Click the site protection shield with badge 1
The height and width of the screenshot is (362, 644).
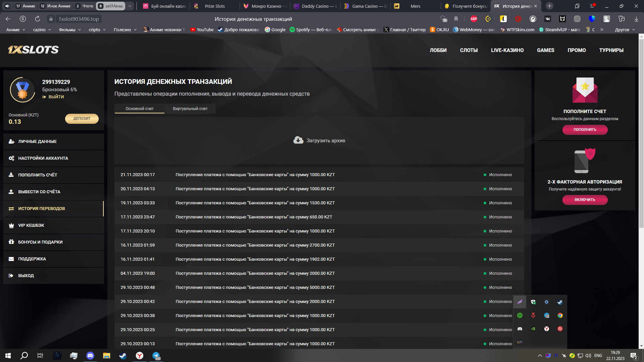coord(444,19)
